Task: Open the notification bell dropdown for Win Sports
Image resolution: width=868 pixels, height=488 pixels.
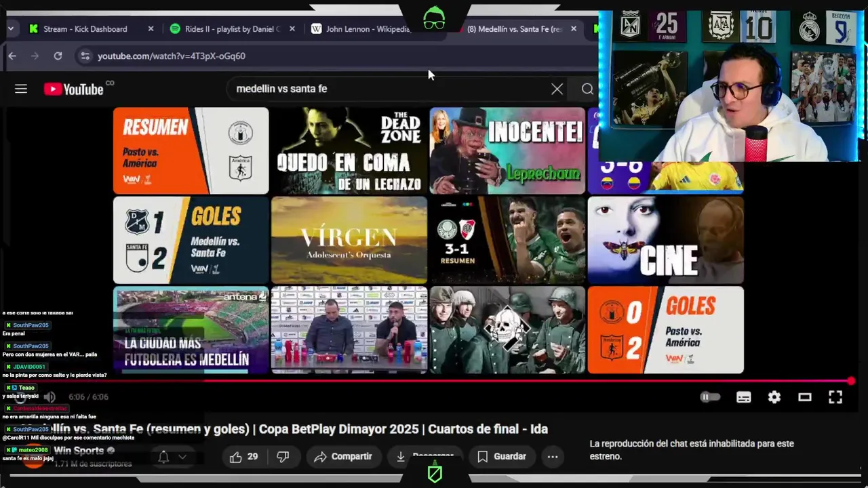Action: pyautogui.click(x=172, y=457)
